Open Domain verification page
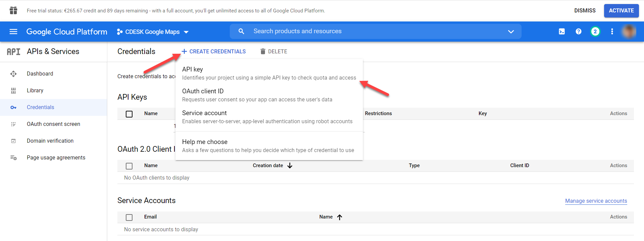The image size is (644, 241). click(x=54, y=141)
